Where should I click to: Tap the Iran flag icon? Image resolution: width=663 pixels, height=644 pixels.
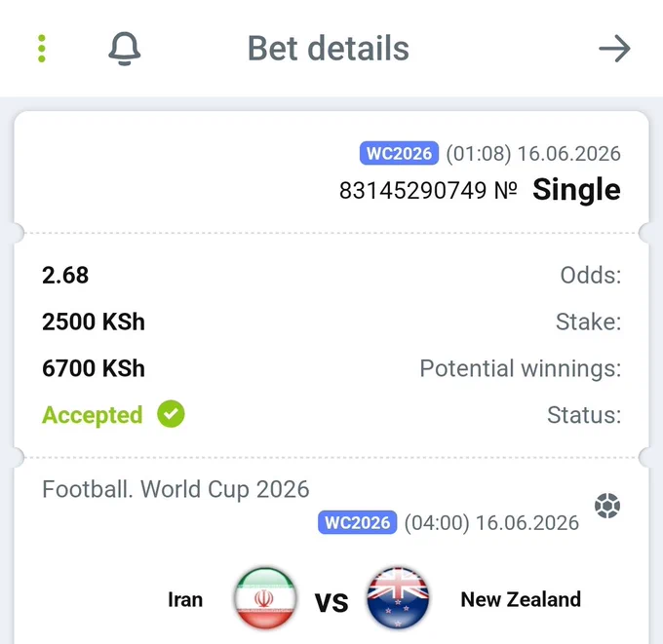[x=265, y=598]
